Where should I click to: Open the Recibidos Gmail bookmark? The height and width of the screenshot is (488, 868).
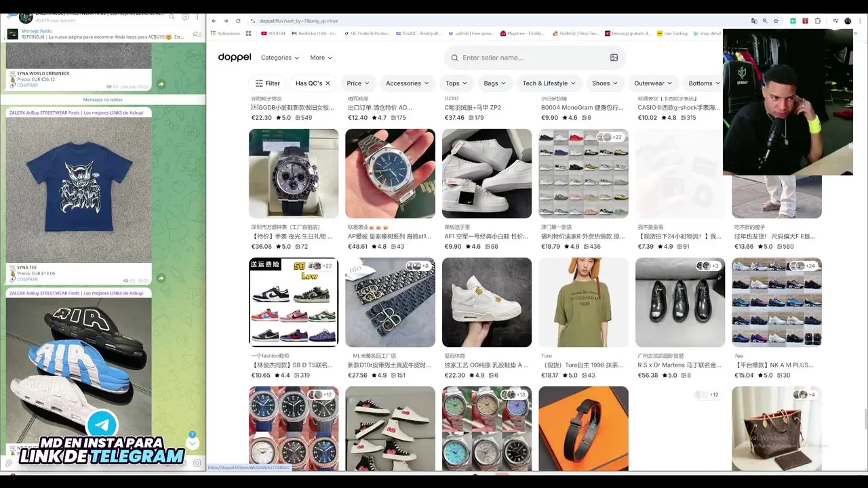tap(315, 33)
